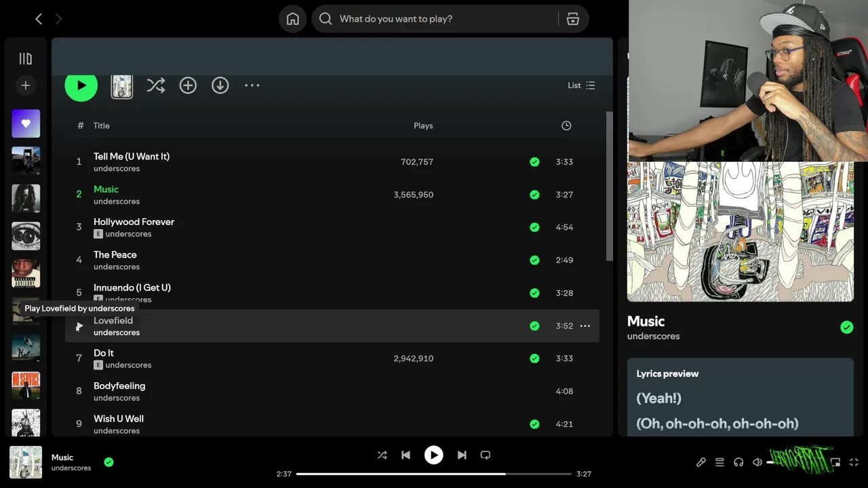Viewport: 868px width, 488px height.
Task: Toggle saved checkmark for Do It
Action: coord(534,359)
